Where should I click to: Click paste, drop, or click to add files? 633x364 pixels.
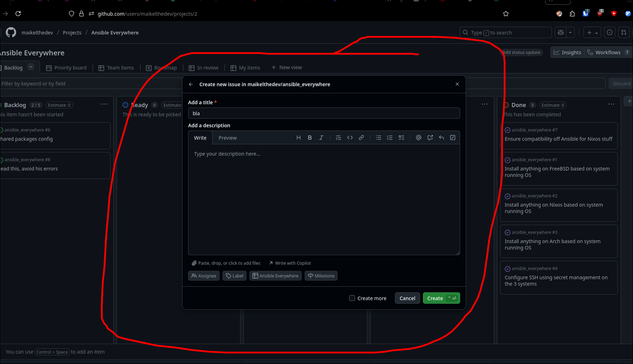pyautogui.click(x=226, y=263)
